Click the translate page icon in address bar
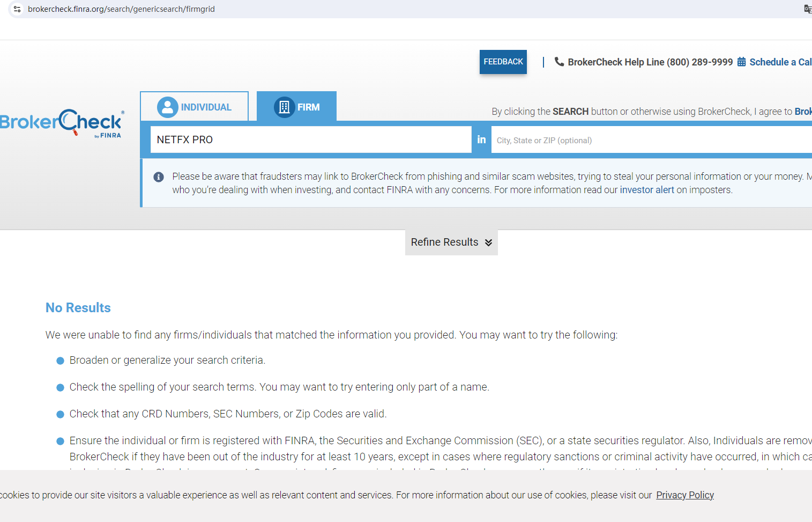Image resolution: width=812 pixels, height=522 pixels. (x=808, y=9)
